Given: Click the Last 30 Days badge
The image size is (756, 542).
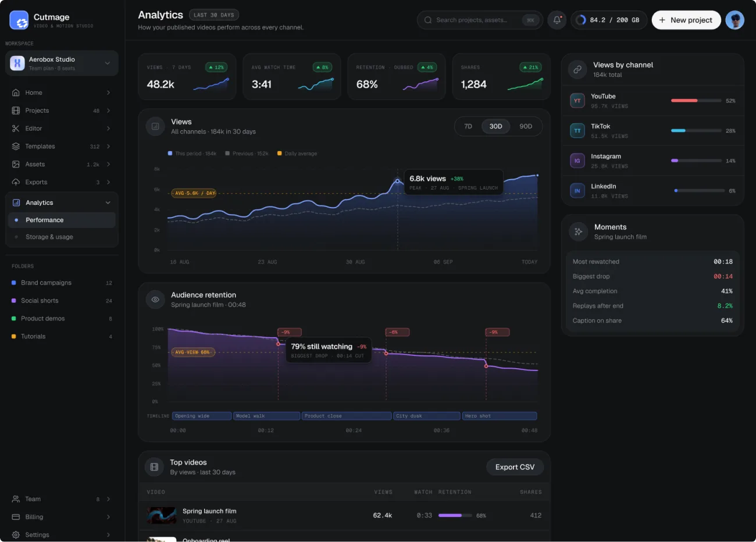Looking at the screenshot, I should point(214,15).
